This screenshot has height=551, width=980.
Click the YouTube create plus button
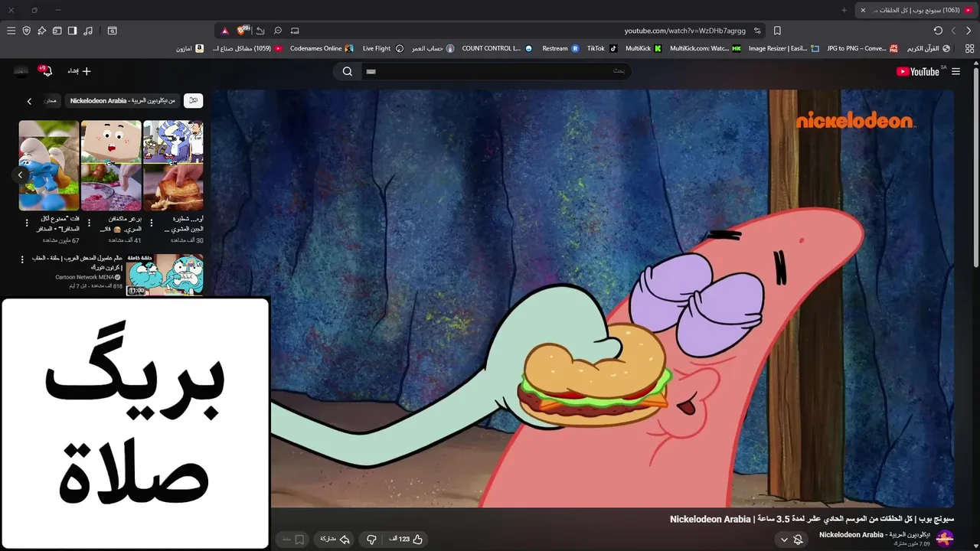80,71
